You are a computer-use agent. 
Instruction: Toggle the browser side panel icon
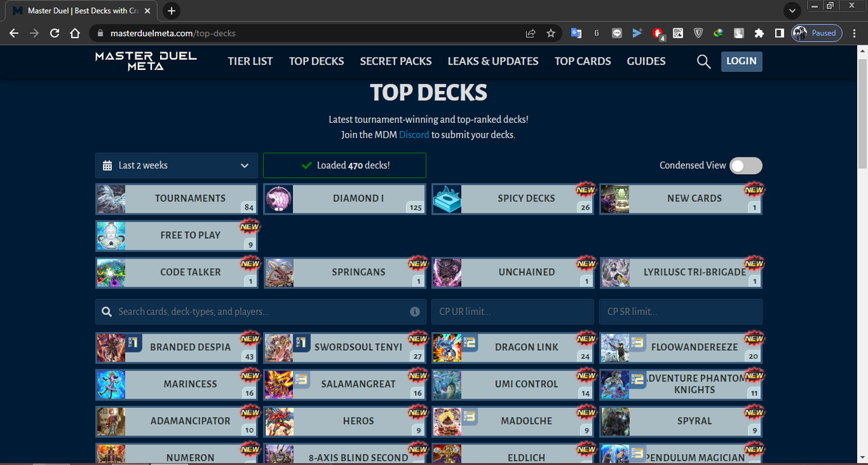(x=779, y=33)
